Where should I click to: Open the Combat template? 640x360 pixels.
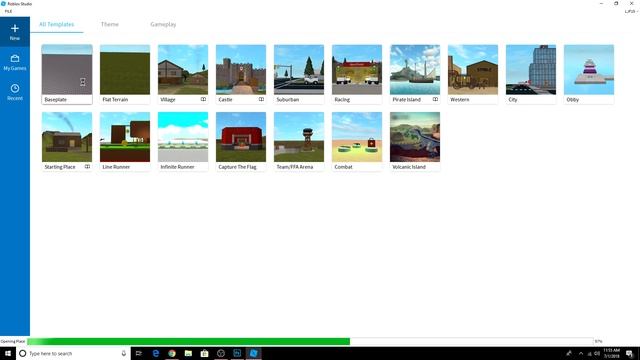tap(357, 142)
